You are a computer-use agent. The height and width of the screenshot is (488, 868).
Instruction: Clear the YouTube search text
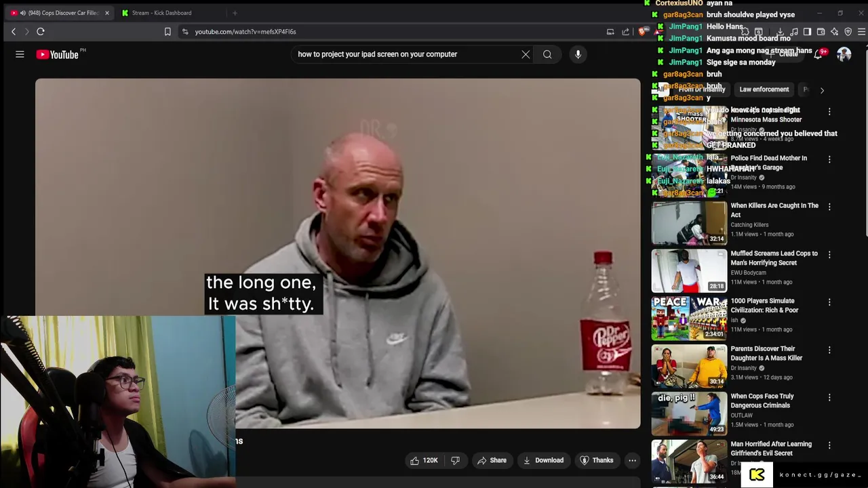point(526,54)
